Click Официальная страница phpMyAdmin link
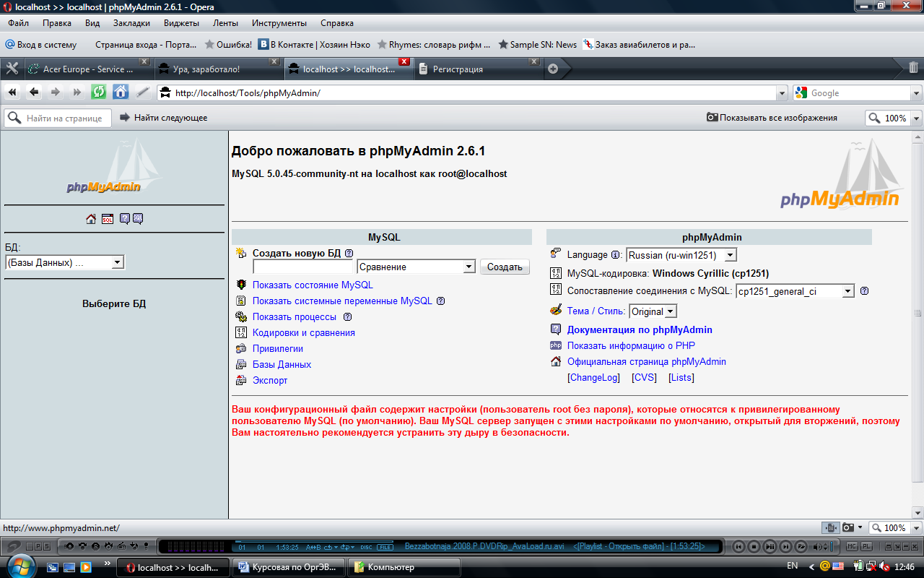The height and width of the screenshot is (578, 924). pos(647,362)
